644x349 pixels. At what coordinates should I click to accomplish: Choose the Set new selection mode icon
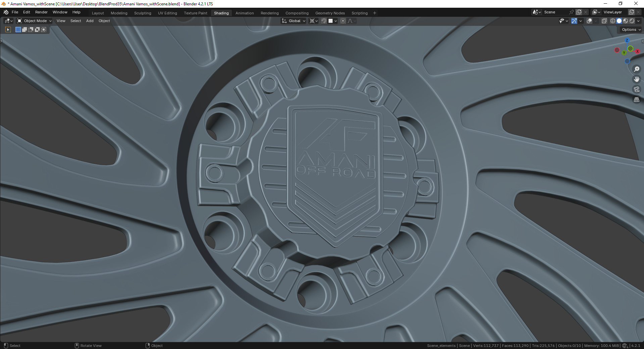18,30
